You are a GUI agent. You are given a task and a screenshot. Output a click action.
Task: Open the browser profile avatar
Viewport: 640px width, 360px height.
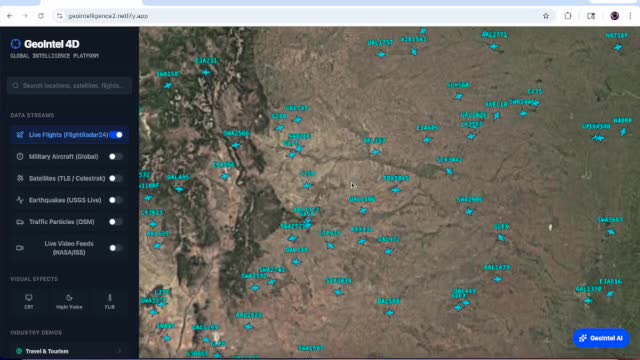(614, 16)
